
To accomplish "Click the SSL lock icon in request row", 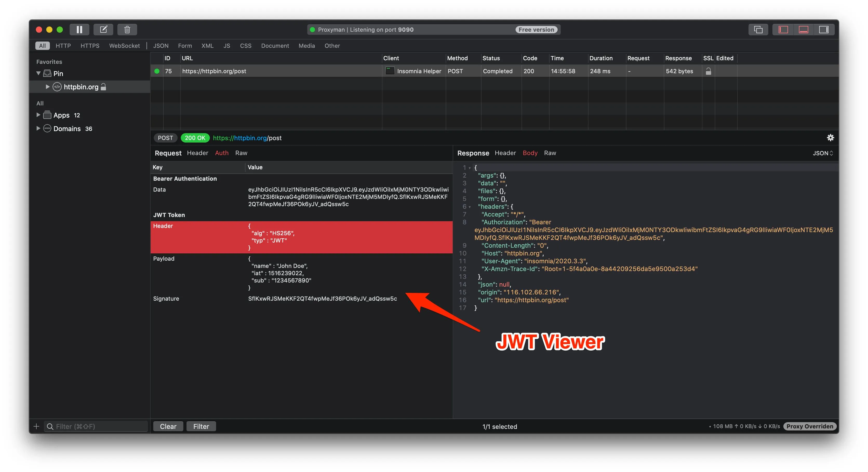I will click(708, 71).
